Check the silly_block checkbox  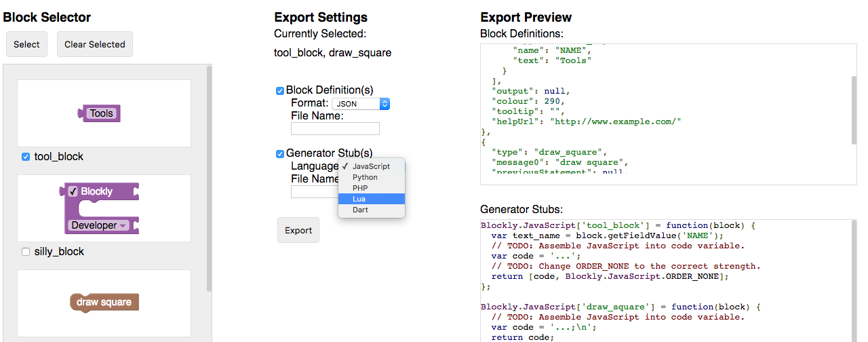pyautogui.click(x=26, y=252)
